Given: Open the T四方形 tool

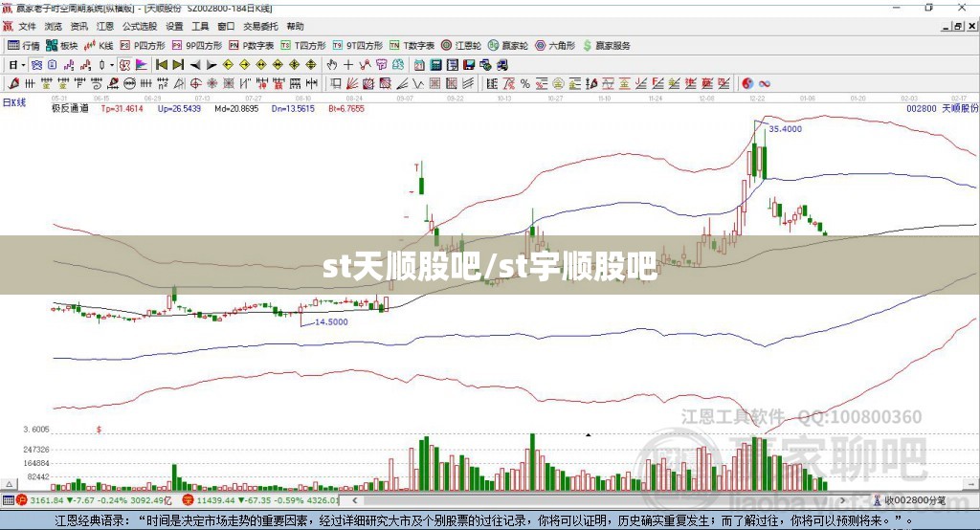Looking at the screenshot, I should point(303,46).
